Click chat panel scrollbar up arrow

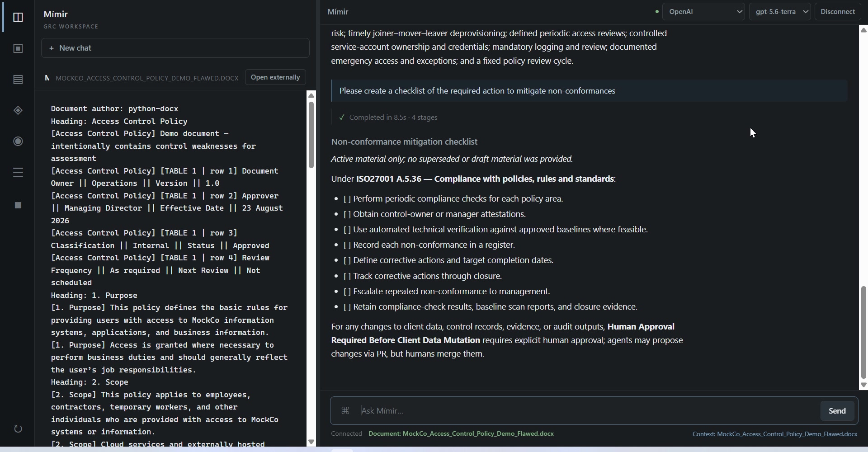tap(863, 30)
